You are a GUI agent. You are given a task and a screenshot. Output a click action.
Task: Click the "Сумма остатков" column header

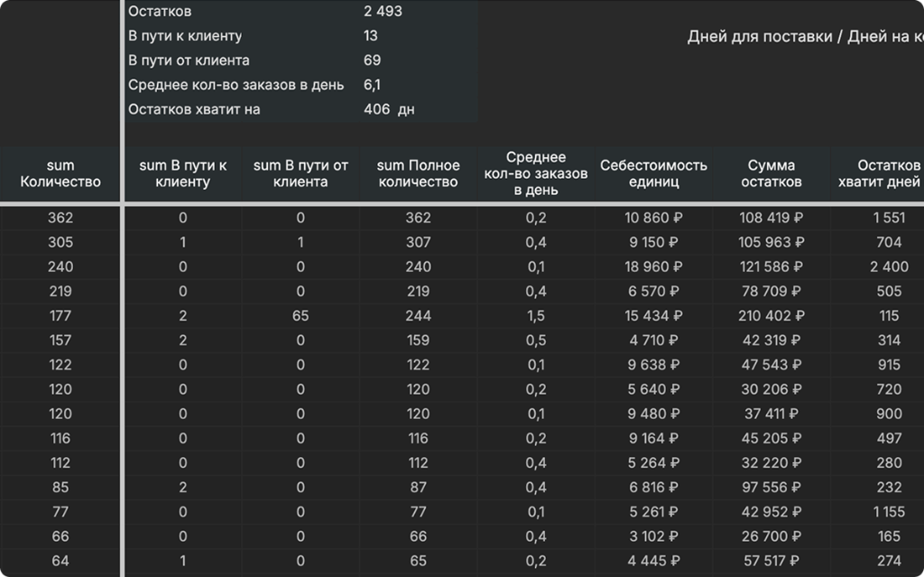coord(772,173)
